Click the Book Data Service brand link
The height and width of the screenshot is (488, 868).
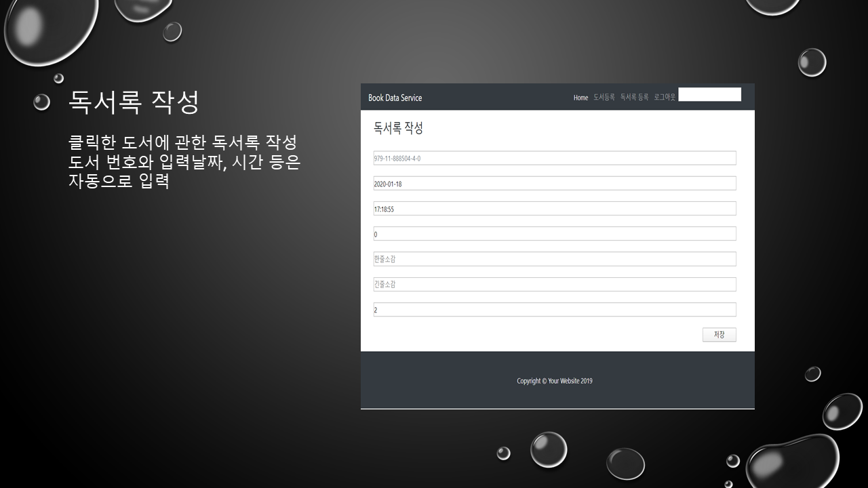click(395, 98)
